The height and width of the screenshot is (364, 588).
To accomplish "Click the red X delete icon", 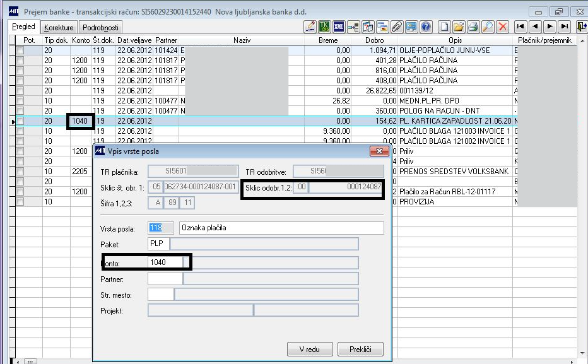I will point(502,26).
